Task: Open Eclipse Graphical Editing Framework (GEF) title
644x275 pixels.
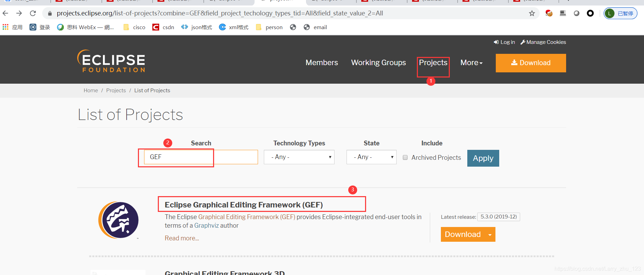Action: point(244,205)
